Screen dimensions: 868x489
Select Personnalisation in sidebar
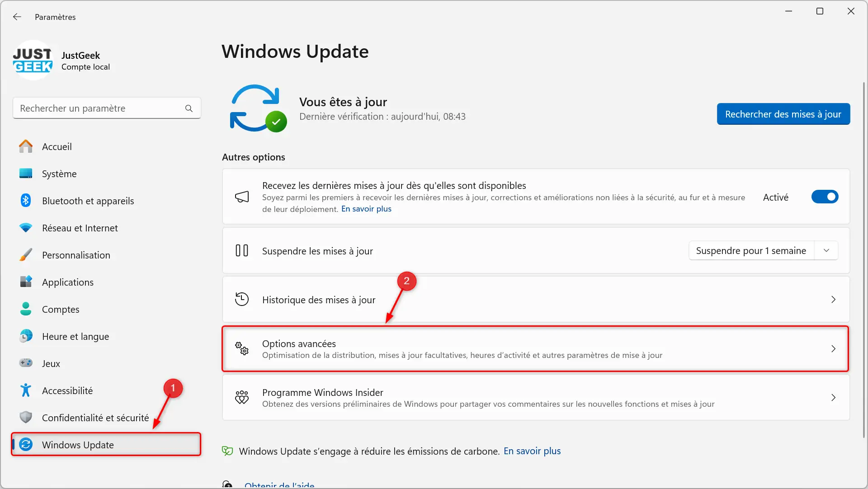coord(107,255)
